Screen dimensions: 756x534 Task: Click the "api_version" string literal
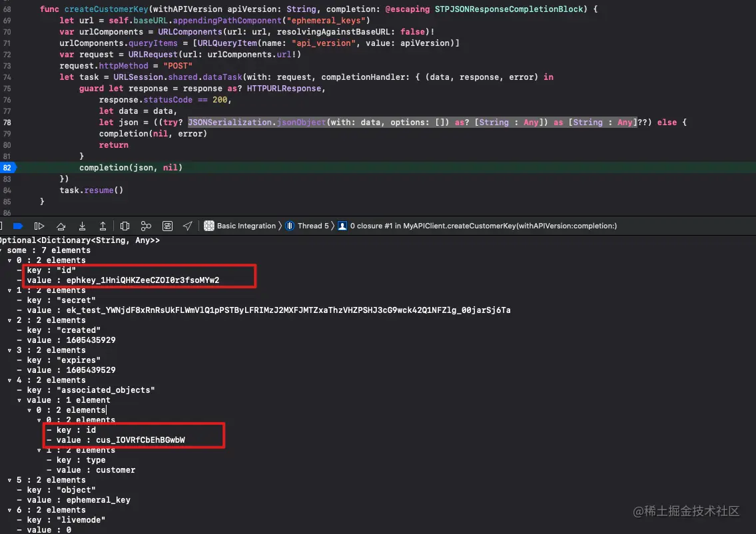coord(324,43)
